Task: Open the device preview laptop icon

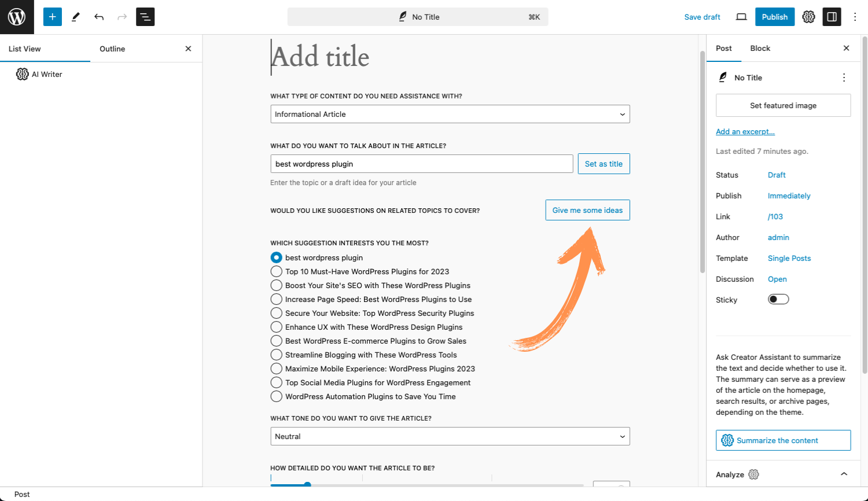Action: click(741, 17)
